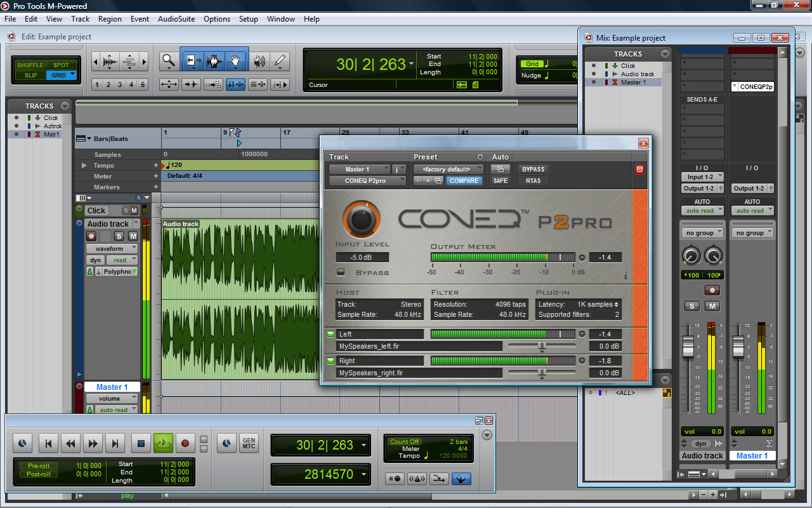Toggle Mute button in Mix window channel

coord(712,306)
